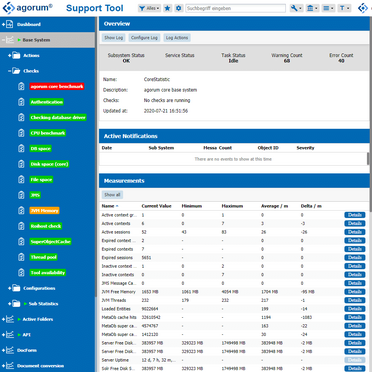Click Show all under Measurements

coord(112,195)
